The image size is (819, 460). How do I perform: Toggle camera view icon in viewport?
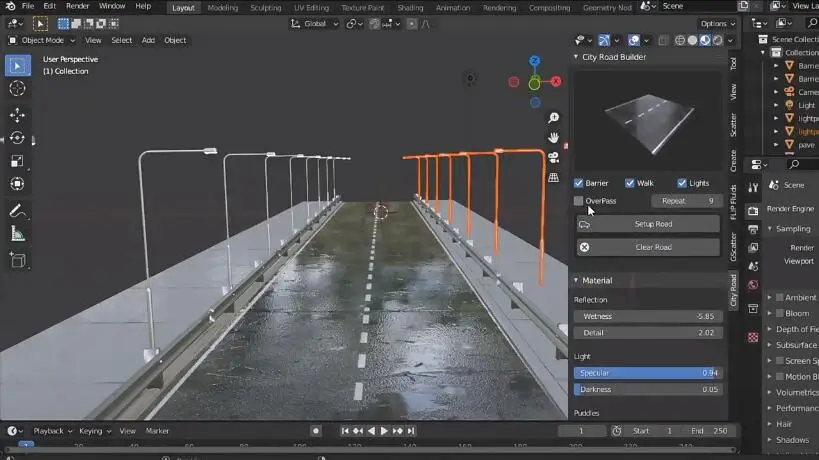pyautogui.click(x=554, y=157)
